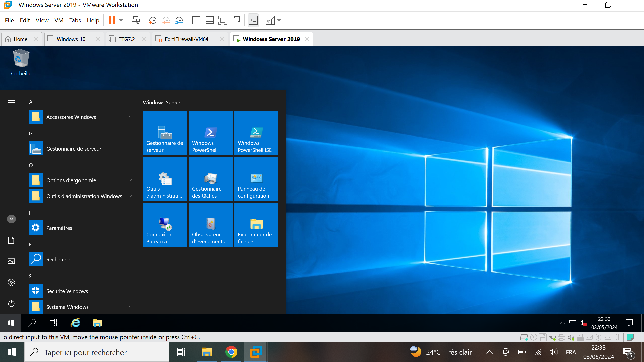
Task: Open File Explorer from guest taskbar
Action: point(97,323)
